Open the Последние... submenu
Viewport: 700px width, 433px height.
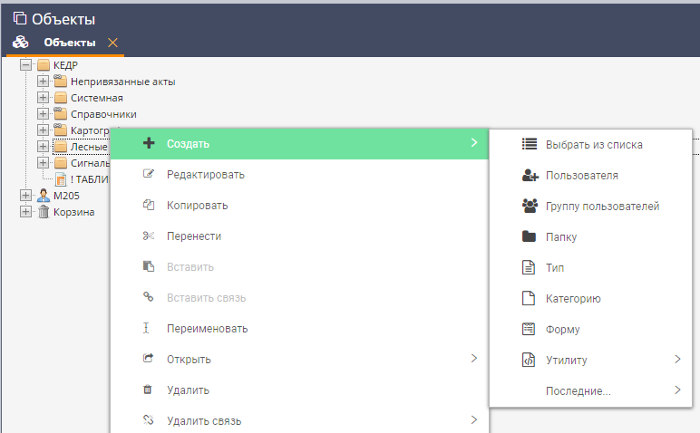pos(578,390)
